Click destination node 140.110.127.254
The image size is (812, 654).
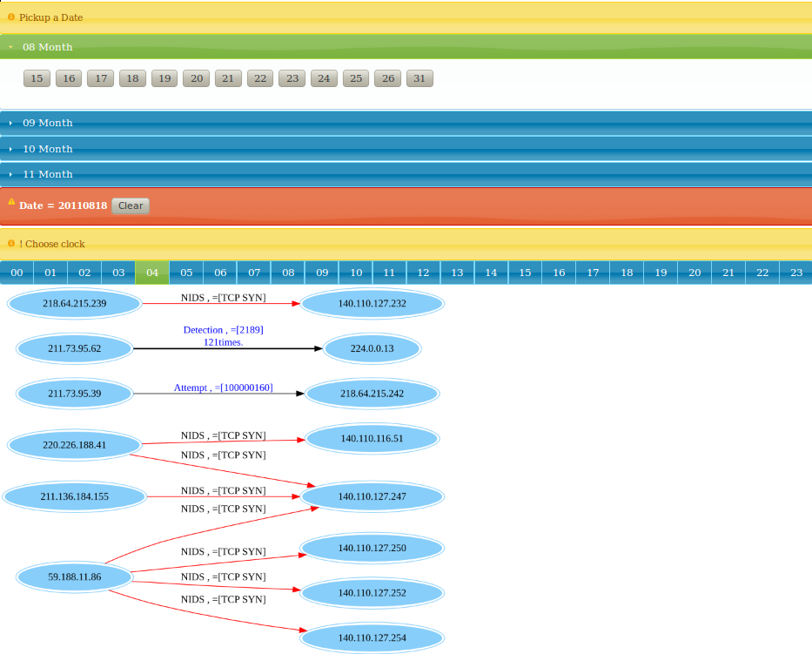click(x=372, y=638)
